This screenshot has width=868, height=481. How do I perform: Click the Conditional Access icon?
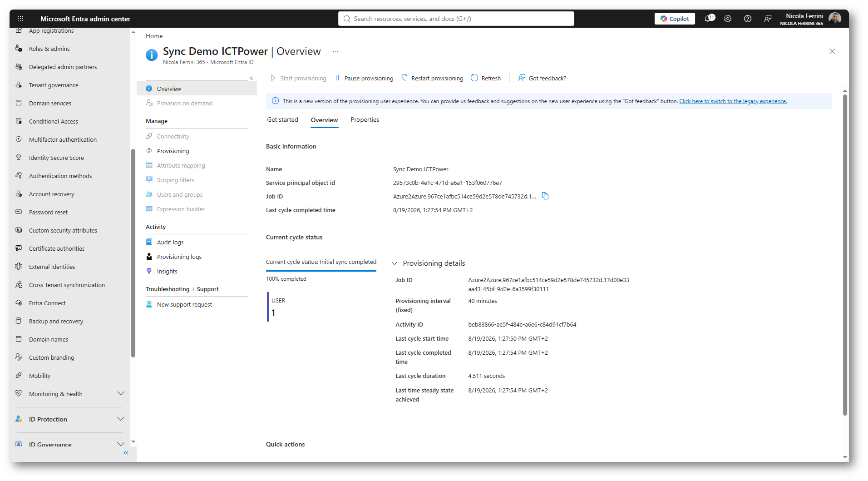click(x=19, y=121)
